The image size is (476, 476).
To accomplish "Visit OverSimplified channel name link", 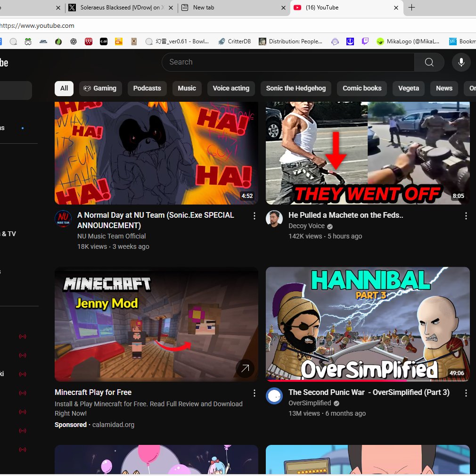I will (310, 403).
